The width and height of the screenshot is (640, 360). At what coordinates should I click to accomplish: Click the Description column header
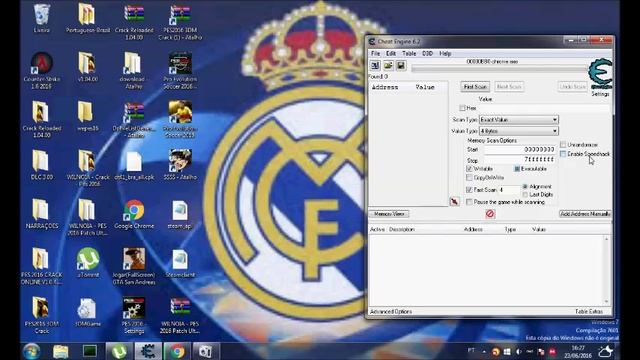click(402, 229)
